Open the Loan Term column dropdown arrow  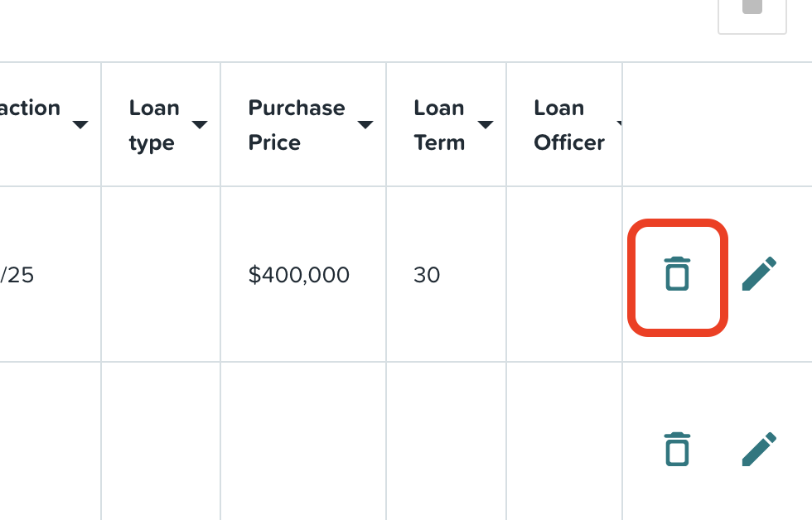(x=486, y=125)
